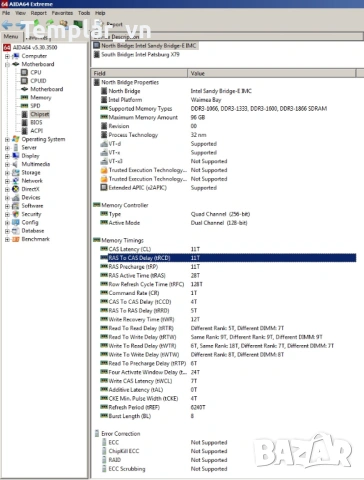This screenshot has width=364, height=480.
Task: Select the ACPI icon in tree
Action: (x=25, y=131)
